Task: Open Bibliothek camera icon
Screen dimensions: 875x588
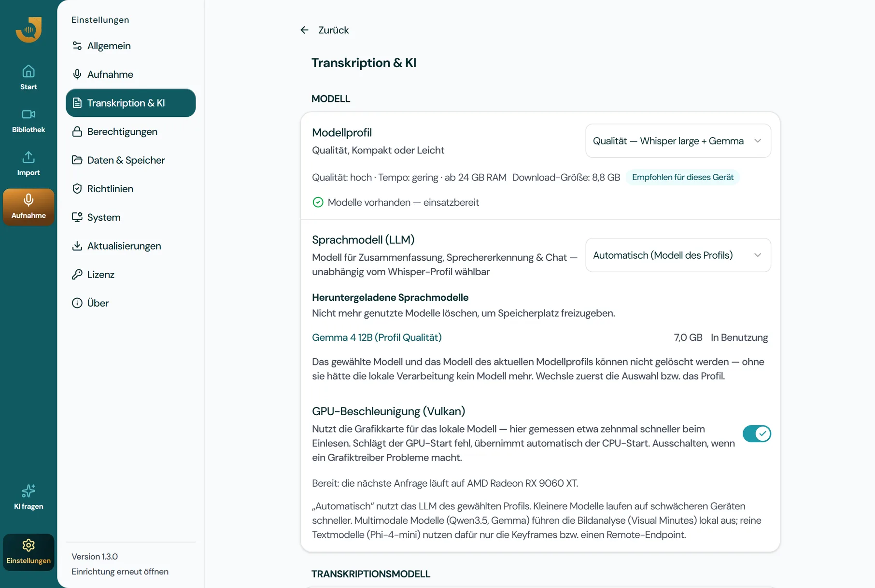Action: click(28, 114)
